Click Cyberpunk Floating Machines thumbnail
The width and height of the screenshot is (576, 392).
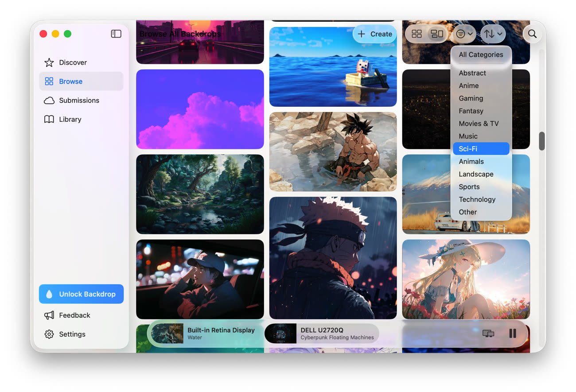click(280, 334)
